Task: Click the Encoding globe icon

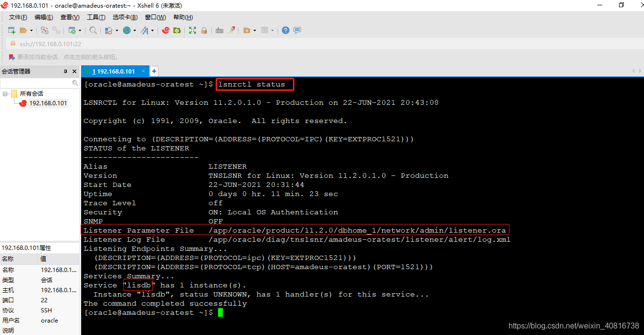Action: tap(127, 30)
